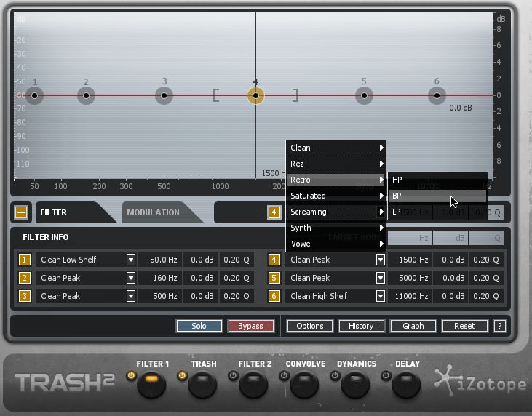Screen dimensions: 532x416
Task: Click band 1 number badge in Filter Info
Action: point(24,260)
